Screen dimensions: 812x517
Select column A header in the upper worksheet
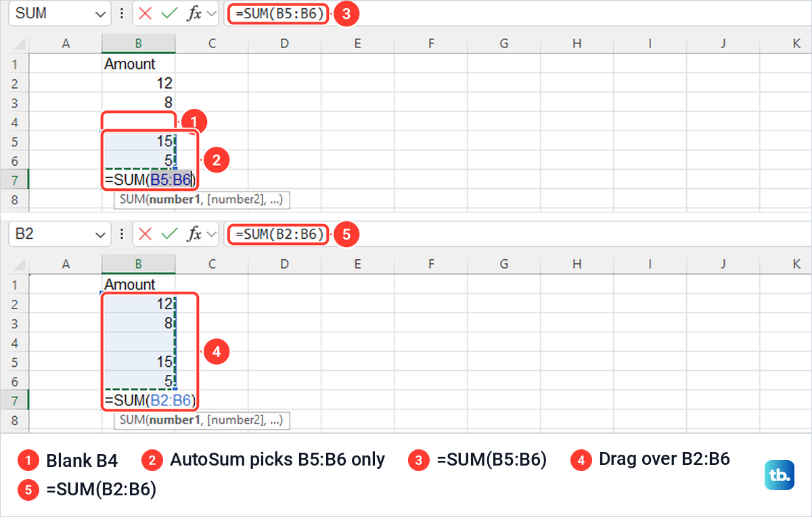(x=66, y=44)
